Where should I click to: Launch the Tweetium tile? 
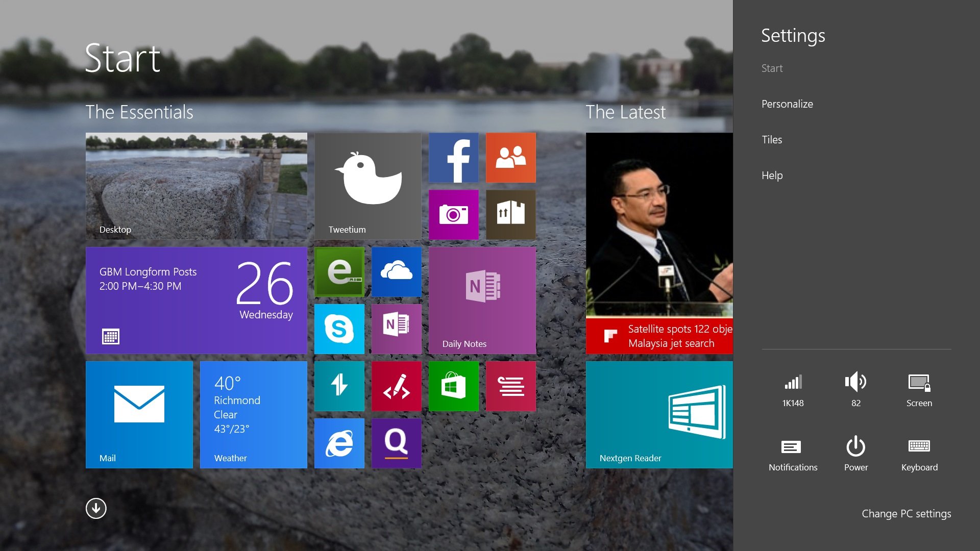368,186
